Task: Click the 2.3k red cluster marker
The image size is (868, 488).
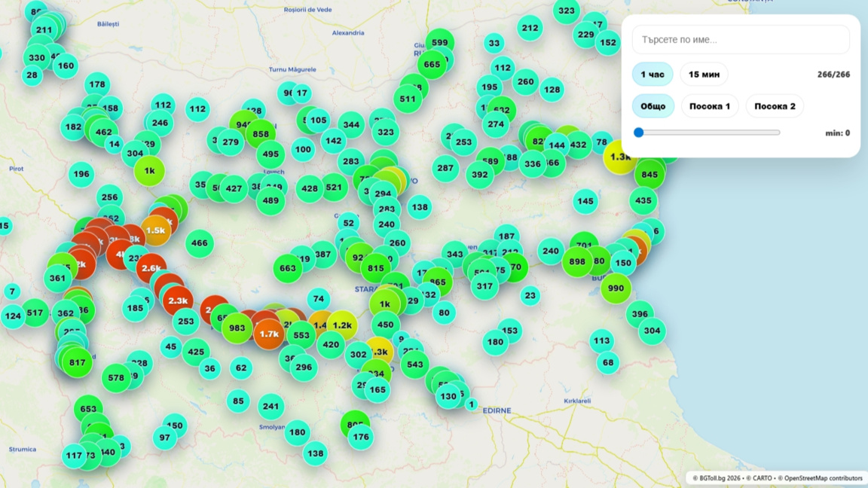Action: 178,300
